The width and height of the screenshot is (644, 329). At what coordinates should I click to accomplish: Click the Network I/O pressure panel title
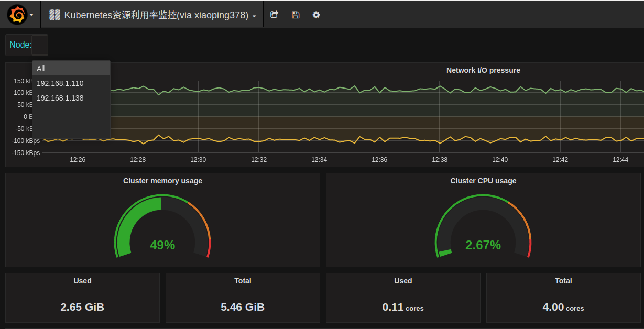point(483,70)
